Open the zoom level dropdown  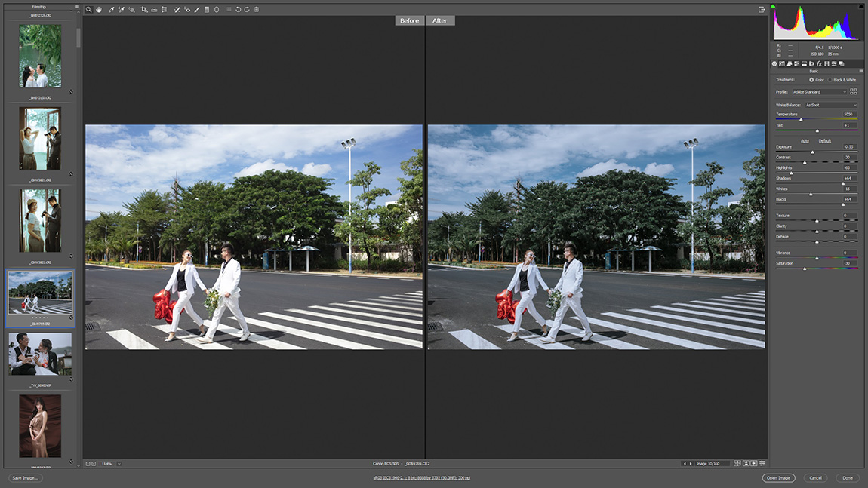tap(119, 464)
